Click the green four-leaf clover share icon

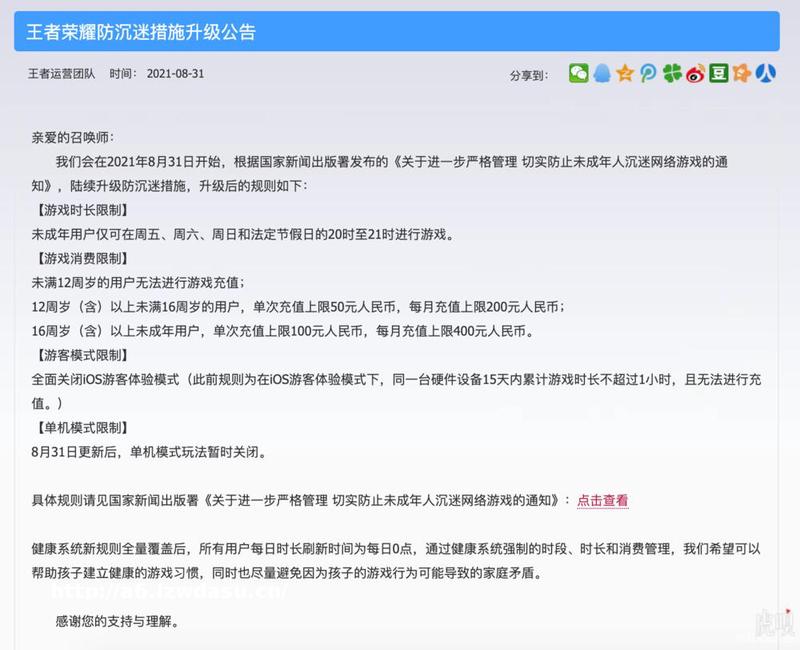tap(672, 73)
